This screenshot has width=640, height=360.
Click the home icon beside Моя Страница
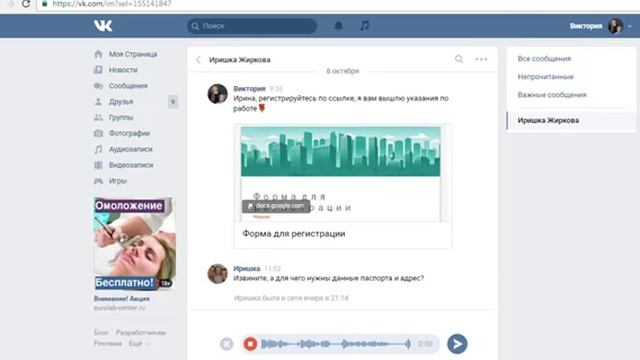tap(98, 54)
